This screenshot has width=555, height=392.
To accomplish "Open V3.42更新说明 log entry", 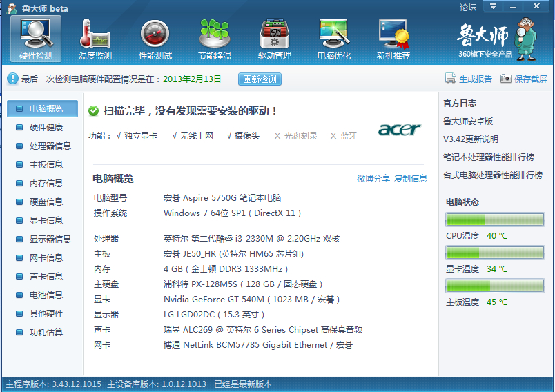I will (470, 139).
